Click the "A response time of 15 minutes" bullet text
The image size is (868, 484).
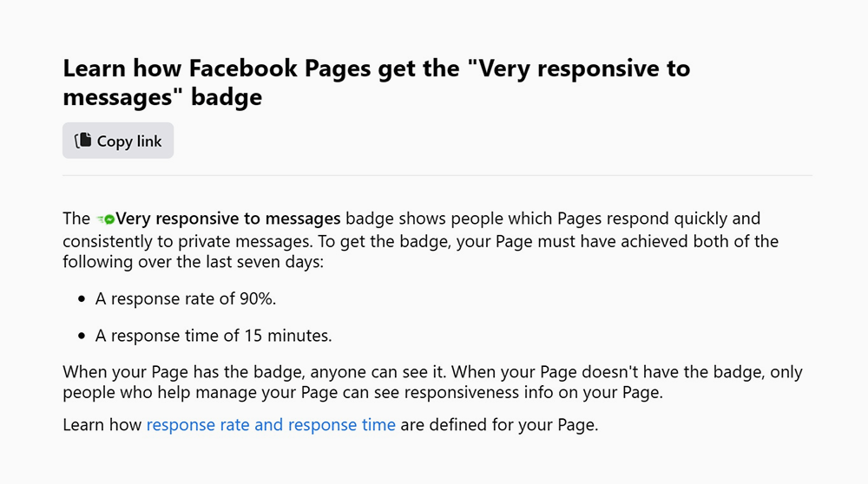click(x=214, y=335)
